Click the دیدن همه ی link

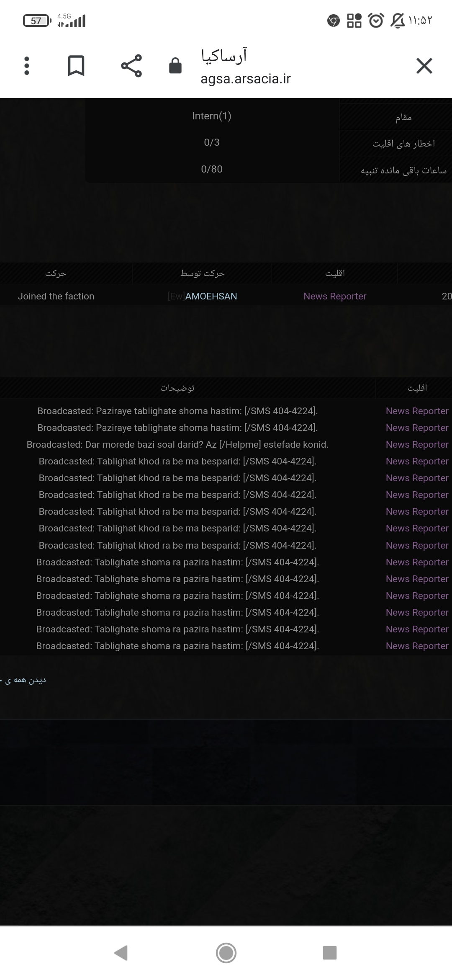coord(26,680)
